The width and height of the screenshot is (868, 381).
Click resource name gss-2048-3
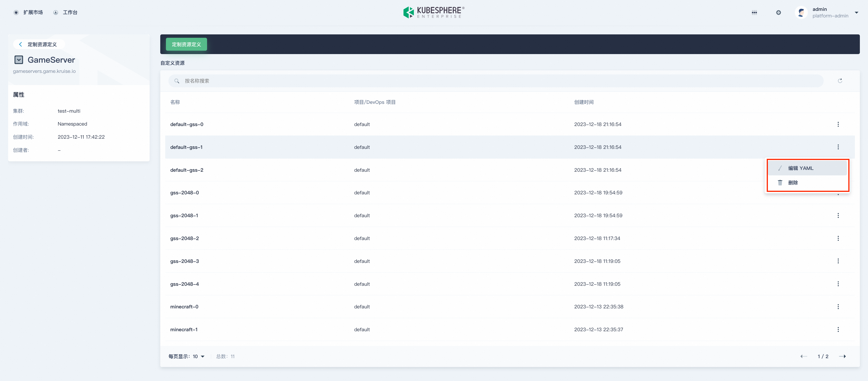pyautogui.click(x=185, y=261)
